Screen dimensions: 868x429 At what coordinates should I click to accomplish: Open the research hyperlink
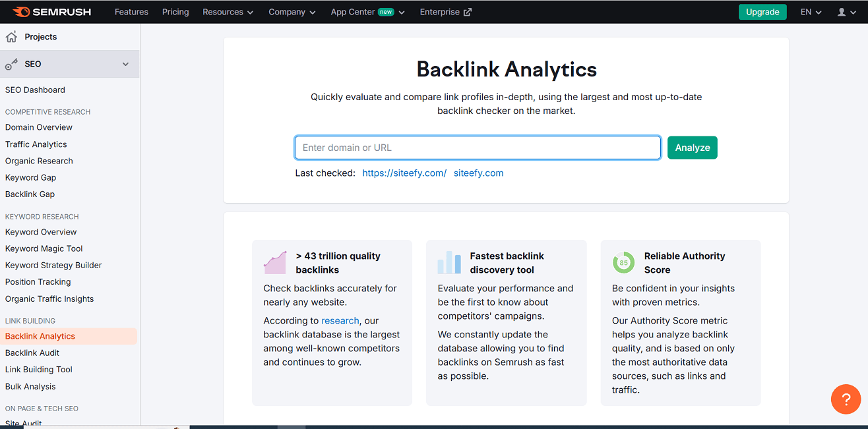click(x=340, y=320)
